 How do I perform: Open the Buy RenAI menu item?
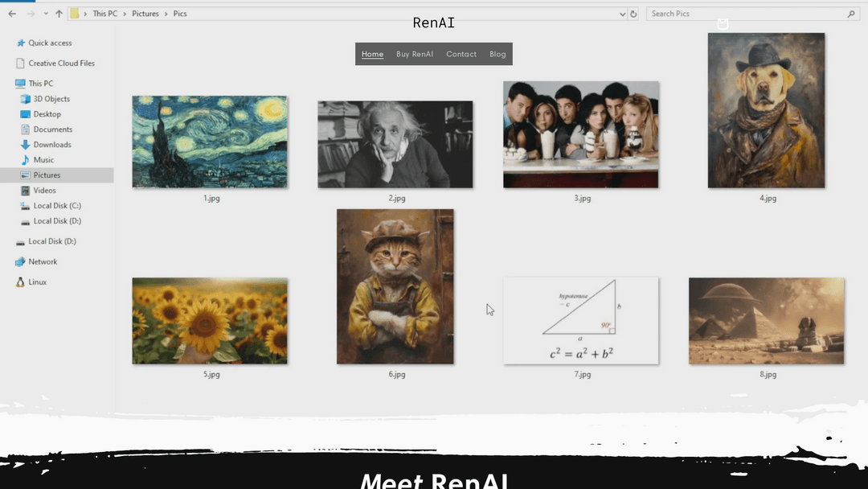tap(415, 55)
